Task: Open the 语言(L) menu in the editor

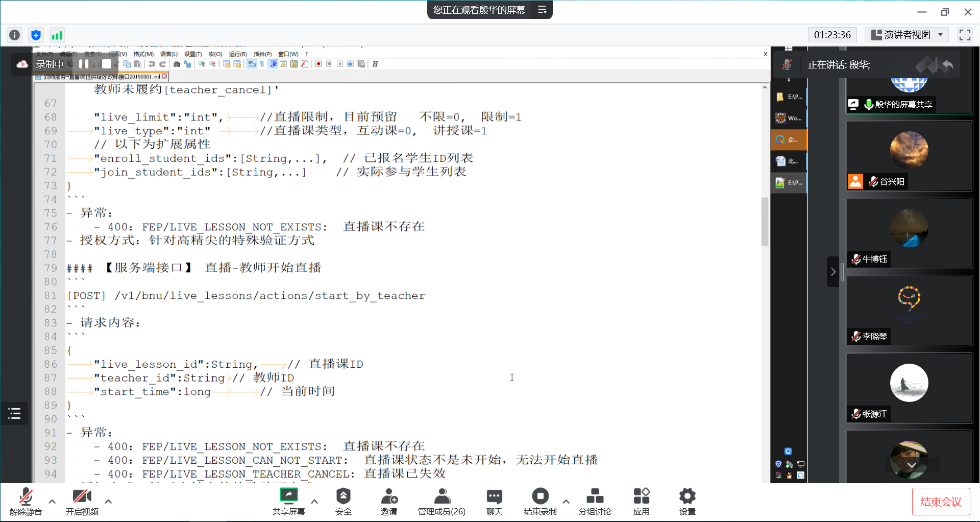Action: [169, 54]
